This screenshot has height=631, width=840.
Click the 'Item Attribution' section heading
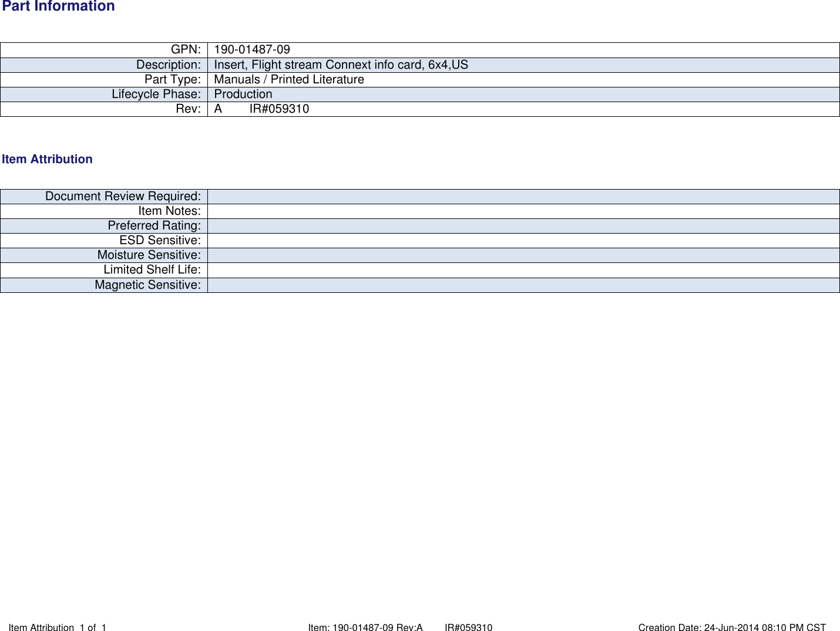coord(47,159)
